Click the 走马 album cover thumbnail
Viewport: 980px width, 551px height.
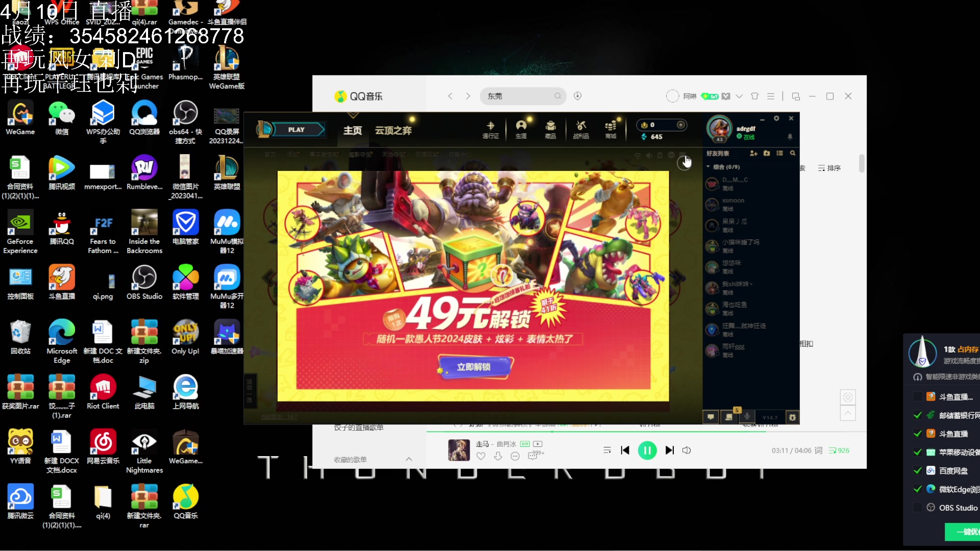click(459, 450)
